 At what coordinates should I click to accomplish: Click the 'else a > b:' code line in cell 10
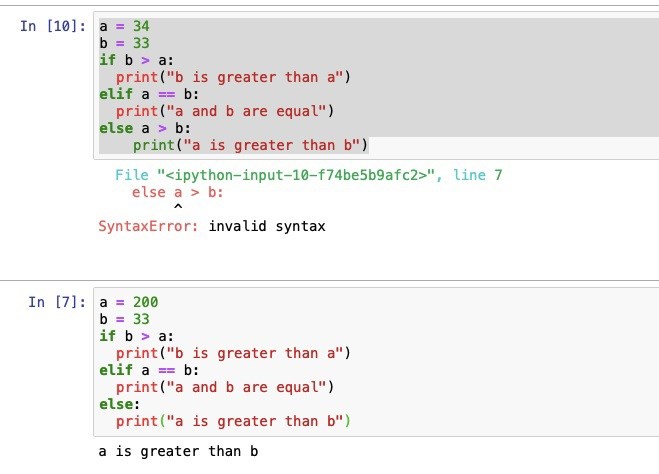[x=145, y=128]
